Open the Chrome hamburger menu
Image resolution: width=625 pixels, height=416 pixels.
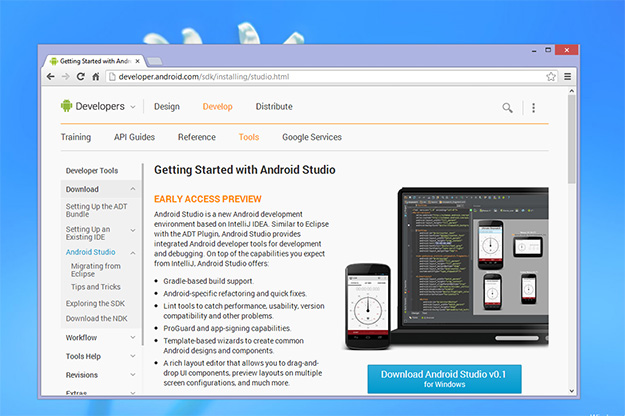[x=568, y=77]
